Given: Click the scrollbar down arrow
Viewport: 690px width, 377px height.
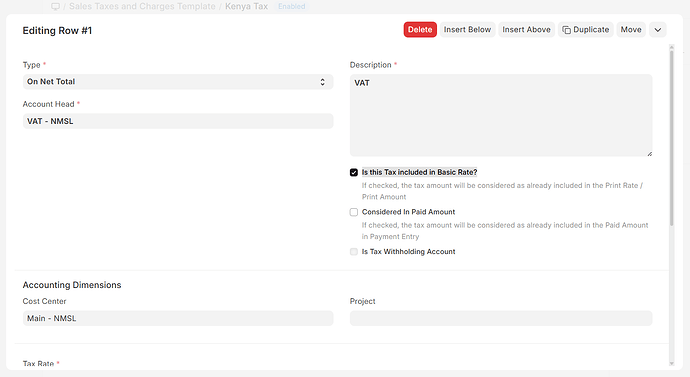Looking at the screenshot, I should pos(672,363).
